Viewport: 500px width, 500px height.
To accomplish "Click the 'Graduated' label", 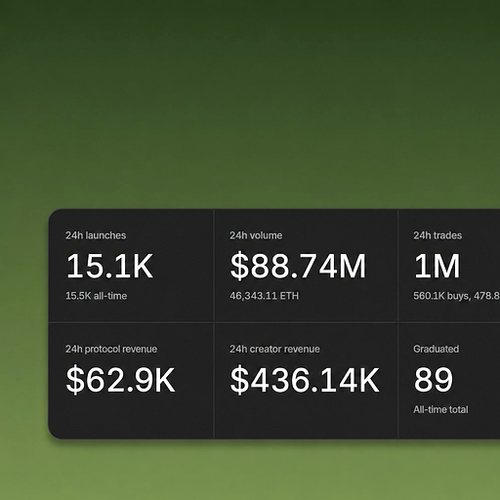I will pos(436,349).
